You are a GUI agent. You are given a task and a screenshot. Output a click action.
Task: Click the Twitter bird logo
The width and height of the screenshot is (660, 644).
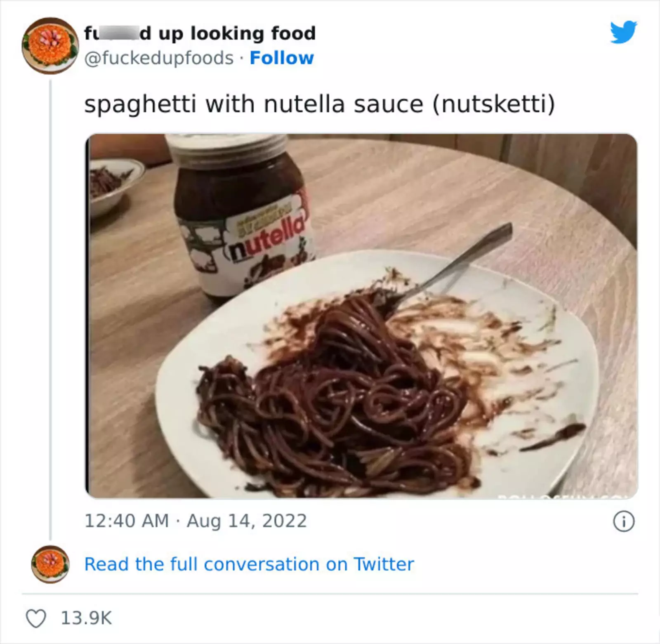(x=623, y=32)
